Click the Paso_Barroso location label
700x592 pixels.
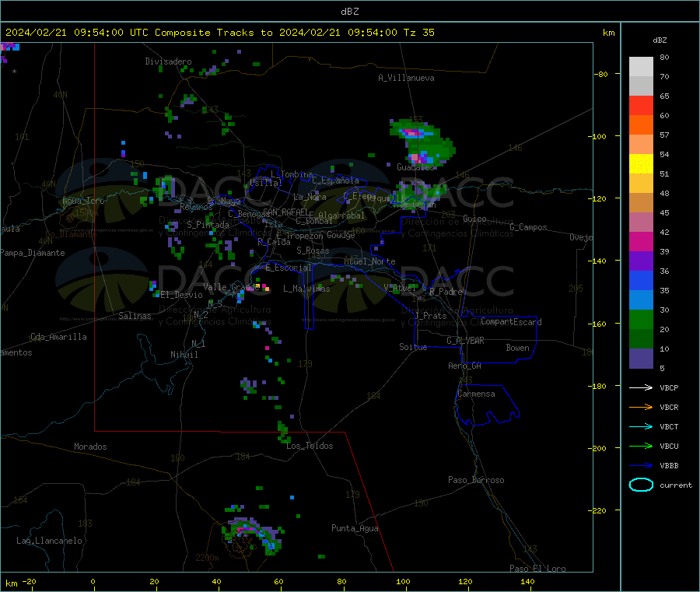pos(476,480)
